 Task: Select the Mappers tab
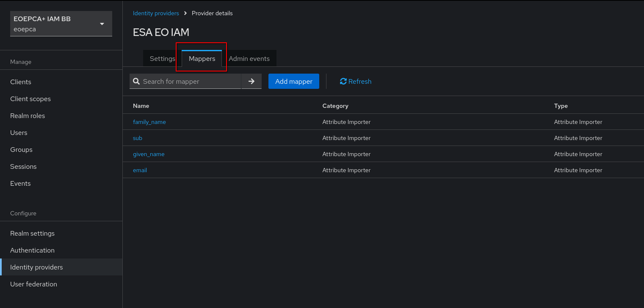(202, 59)
